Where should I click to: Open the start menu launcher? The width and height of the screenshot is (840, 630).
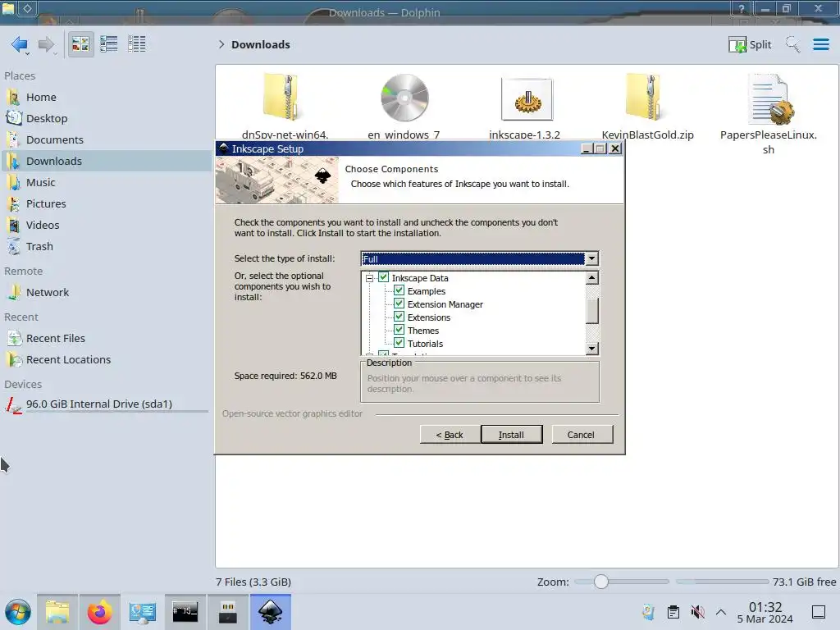coord(18,612)
